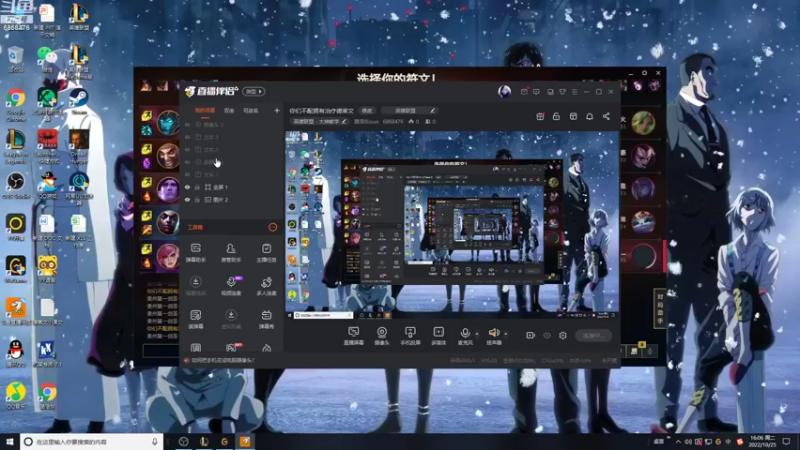The width and height of the screenshot is (800, 450).
Task: Click the Windows taskbar search box
Action: pyautogui.click(x=92, y=441)
